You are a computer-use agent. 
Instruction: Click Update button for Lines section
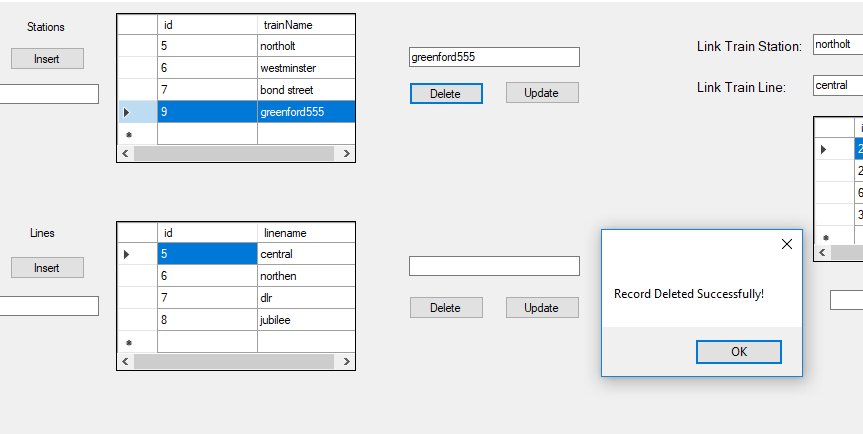click(541, 308)
